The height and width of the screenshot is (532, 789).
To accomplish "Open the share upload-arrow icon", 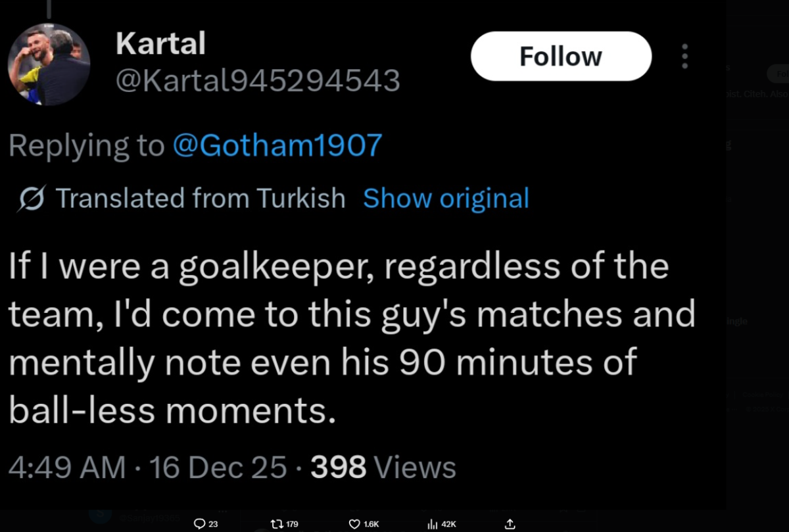I will coord(510,524).
